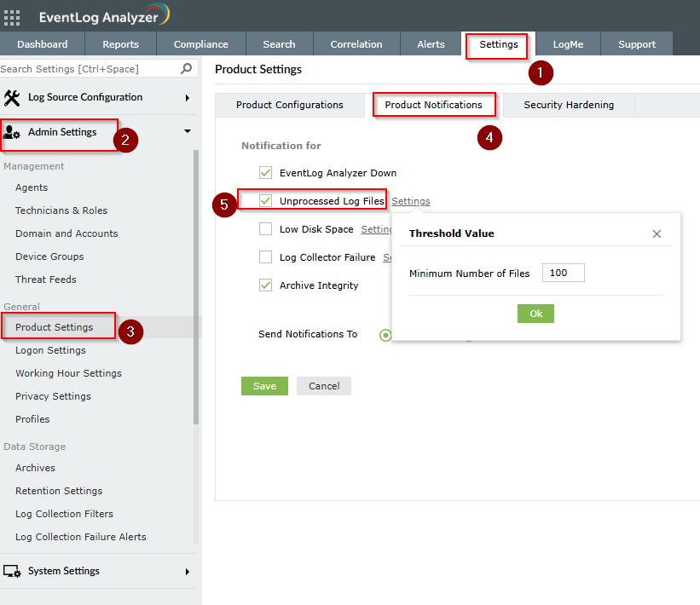This screenshot has height=605, width=700.
Task: Open Logon Settings in sidebar
Action: click(x=50, y=350)
